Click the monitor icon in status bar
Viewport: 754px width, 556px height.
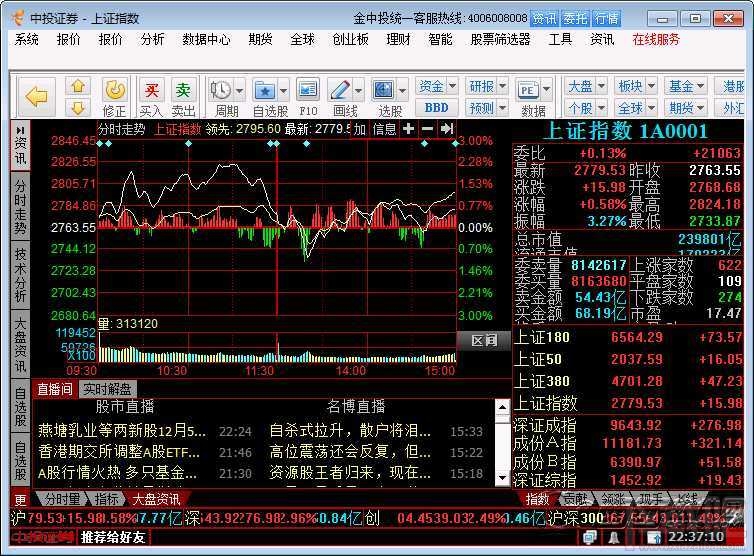(x=590, y=538)
